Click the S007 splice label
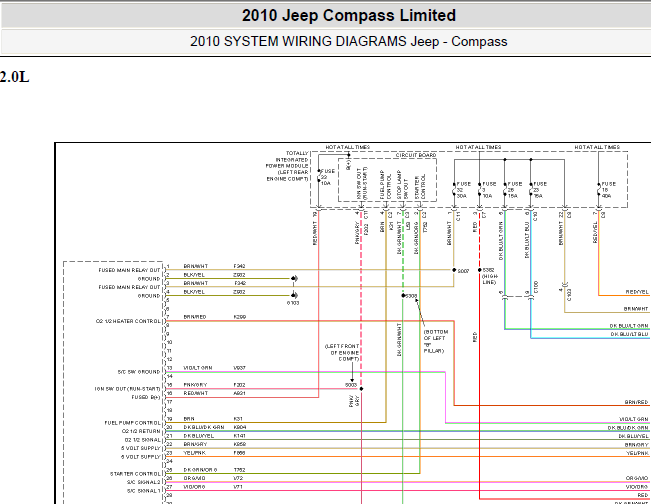 pos(463,271)
